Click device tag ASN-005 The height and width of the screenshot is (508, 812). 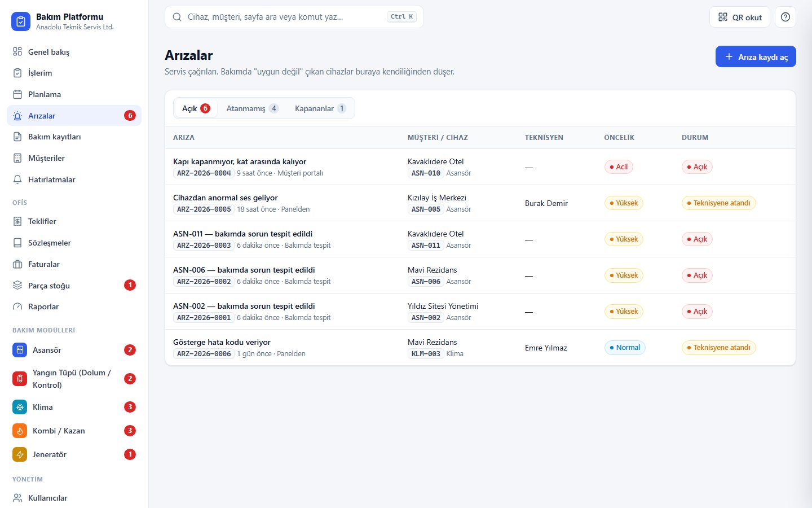pyautogui.click(x=426, y=209)
